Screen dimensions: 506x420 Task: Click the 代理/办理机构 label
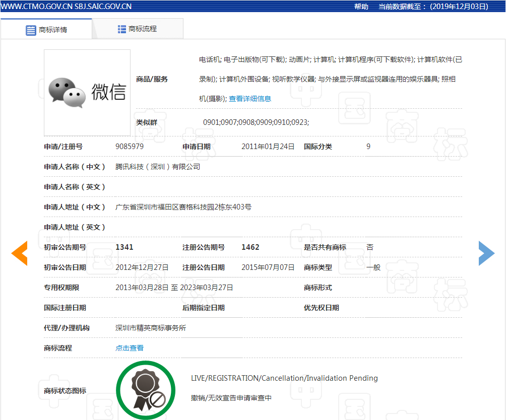tap(67, 328)
